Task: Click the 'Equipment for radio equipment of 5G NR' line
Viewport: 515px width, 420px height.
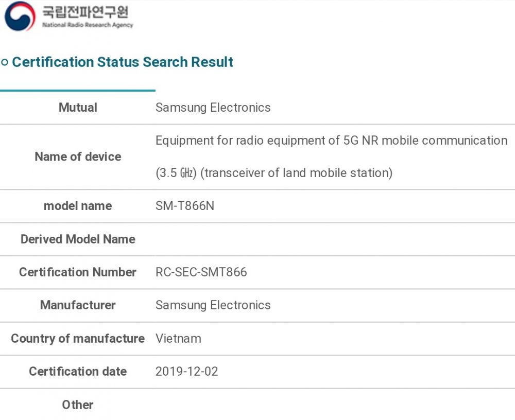Action: tap(331, 141)
